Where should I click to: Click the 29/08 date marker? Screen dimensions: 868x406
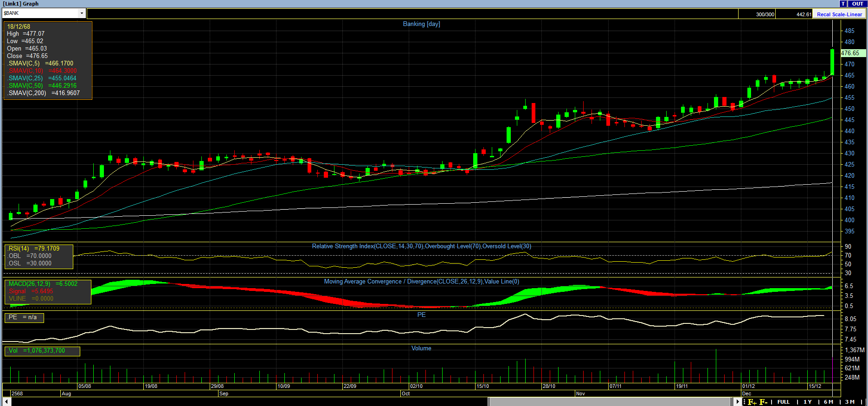point(217,386)
